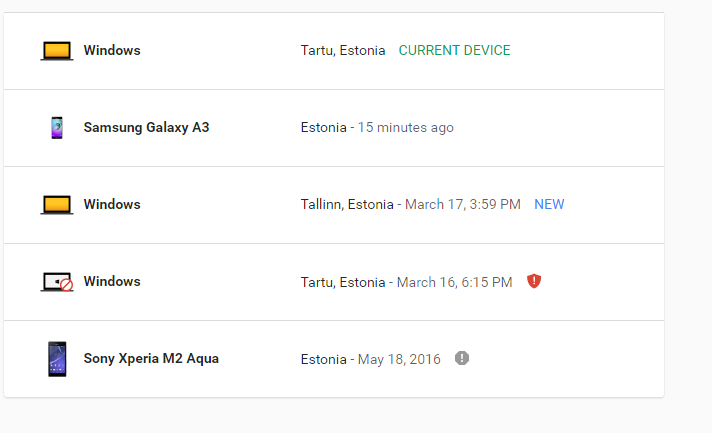The width and height of the screenshot is (712, 433).
Task: Click the laptop icon of Tallinn Windows device
Action: pyautogui.click(x=57, y=205)
